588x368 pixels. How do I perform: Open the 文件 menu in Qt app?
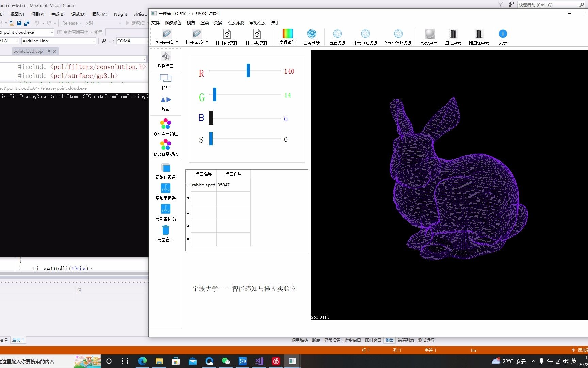point(156,22)
